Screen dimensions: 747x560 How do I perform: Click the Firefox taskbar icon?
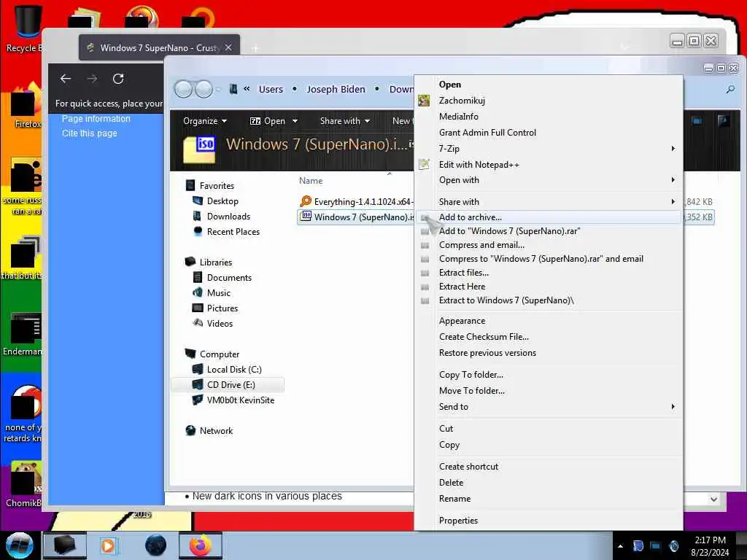tap(201, 545)
